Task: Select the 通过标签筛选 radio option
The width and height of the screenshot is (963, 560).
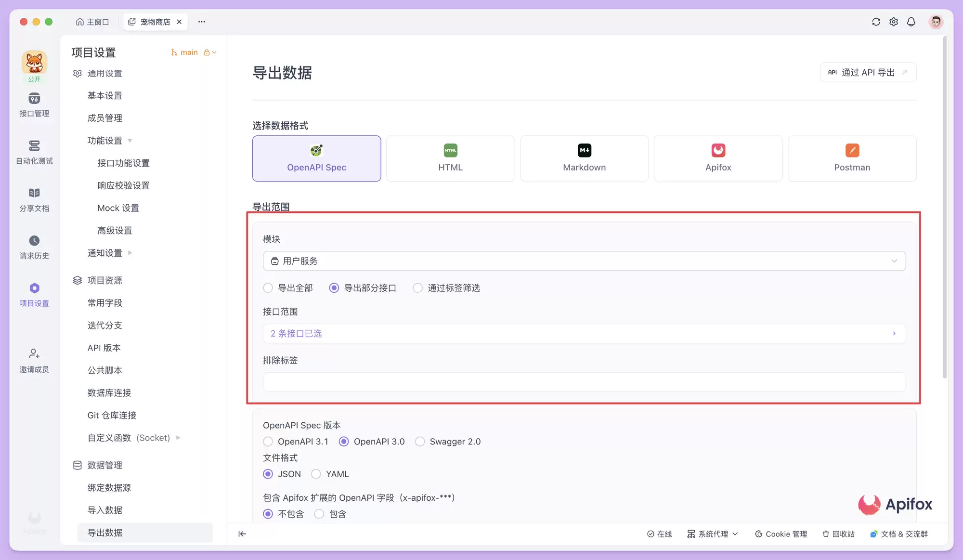Action: click(418, 288)
